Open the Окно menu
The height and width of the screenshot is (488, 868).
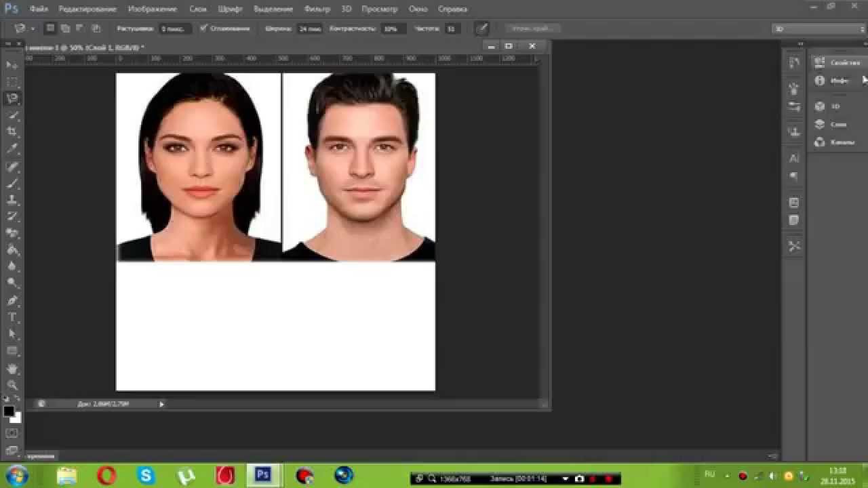click(418, 9)
